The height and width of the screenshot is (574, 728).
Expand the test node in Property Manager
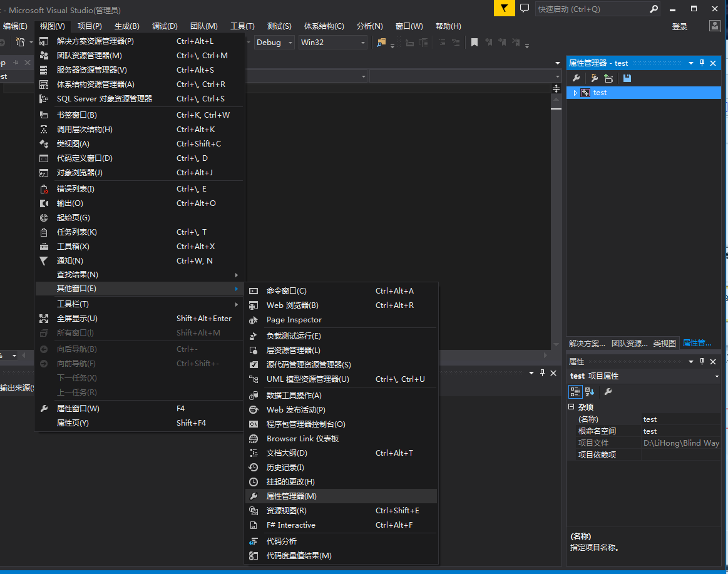(x=575, y=93)
